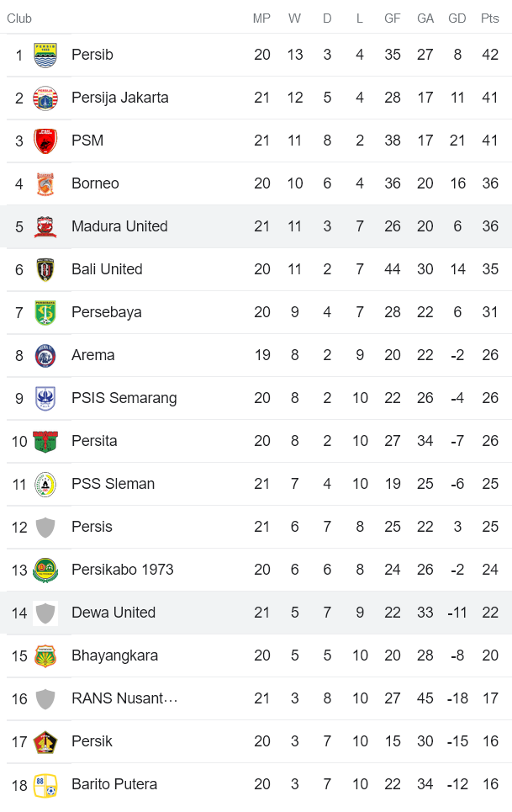
Task: Click the Persija Jakarta crest icon
Action: pyautogui.click(x=45, y=98)
